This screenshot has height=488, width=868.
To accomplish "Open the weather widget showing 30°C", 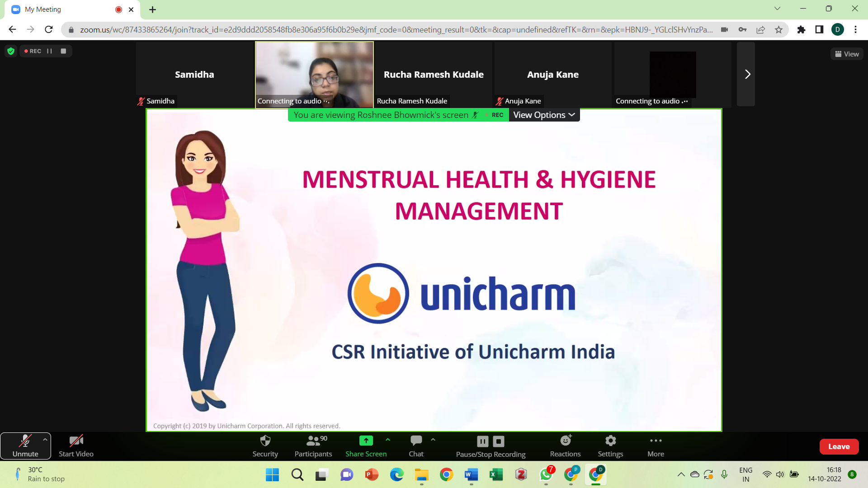I will click(x=40, y=474).
